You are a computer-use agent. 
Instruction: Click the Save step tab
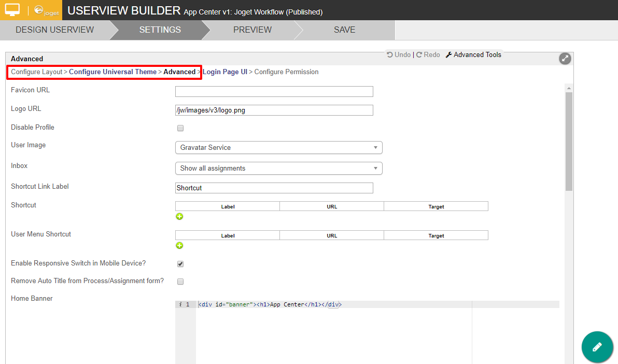[344, 30]
